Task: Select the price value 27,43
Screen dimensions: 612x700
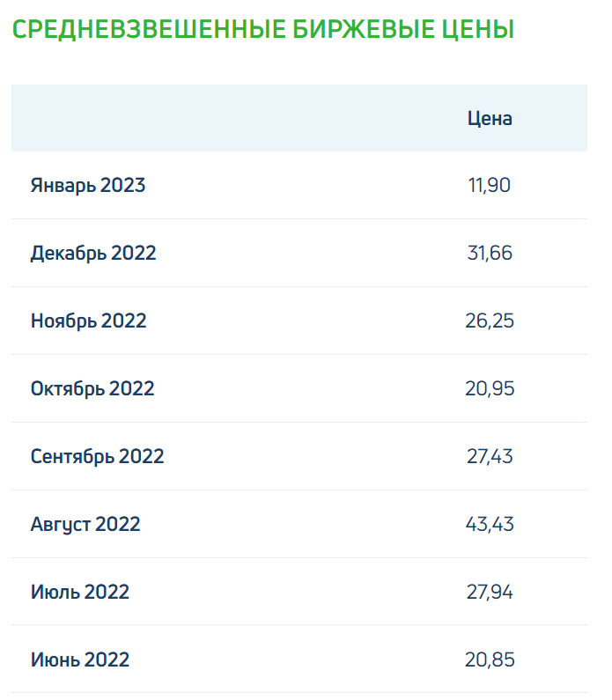Action: point(490,456)
